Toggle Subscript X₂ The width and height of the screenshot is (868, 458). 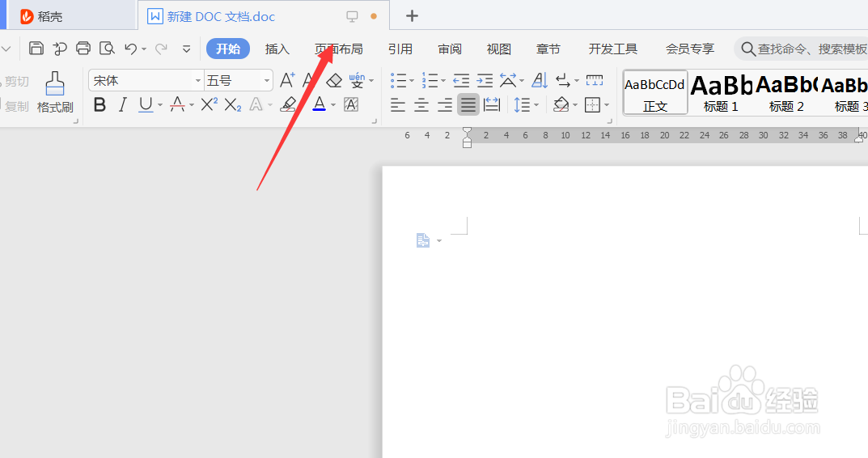(x=232, y=104)
